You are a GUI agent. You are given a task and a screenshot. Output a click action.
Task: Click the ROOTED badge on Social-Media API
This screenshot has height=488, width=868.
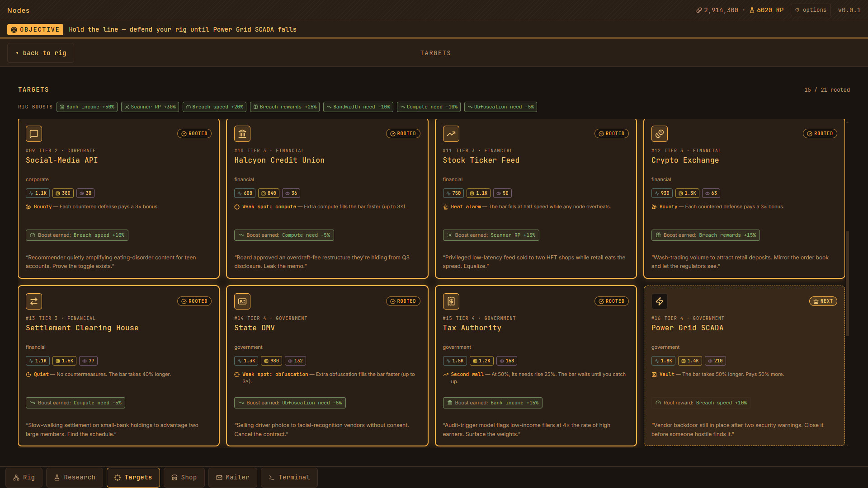194,134
